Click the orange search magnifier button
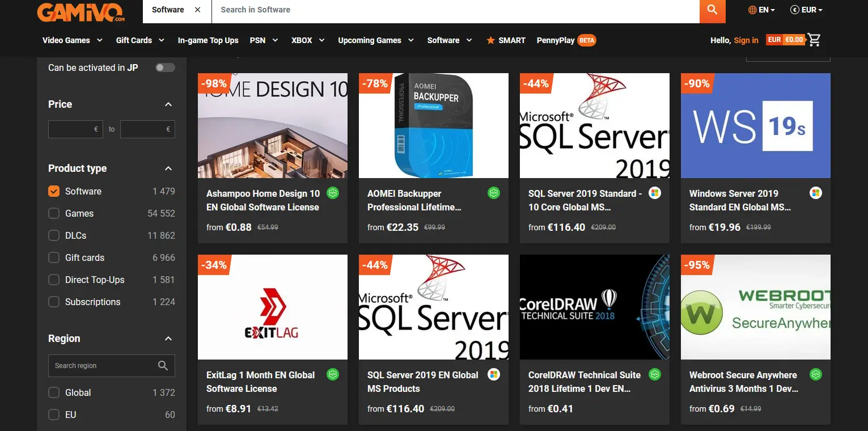The image size is (868, 431). (712, 11)
